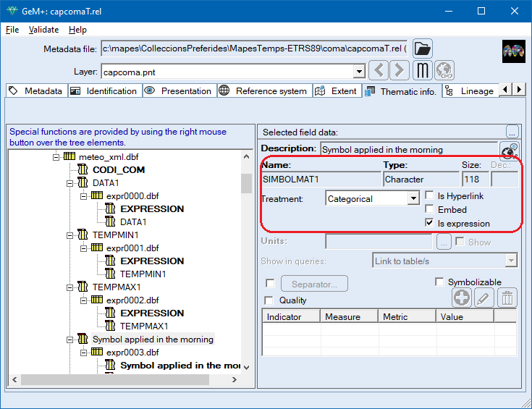Open metadata file browse folder icon
532x409 pixels.
point(423,49)
